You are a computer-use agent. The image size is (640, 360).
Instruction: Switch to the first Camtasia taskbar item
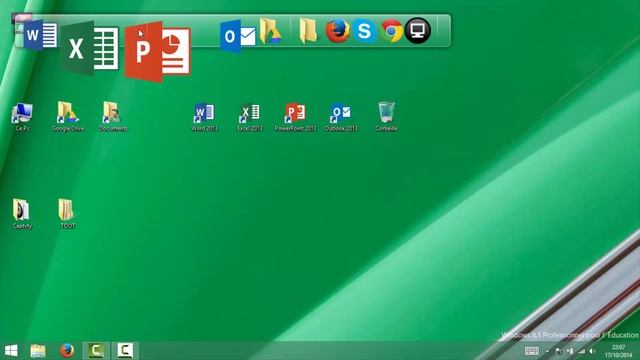pyautogui.click(x=96, y=351)
